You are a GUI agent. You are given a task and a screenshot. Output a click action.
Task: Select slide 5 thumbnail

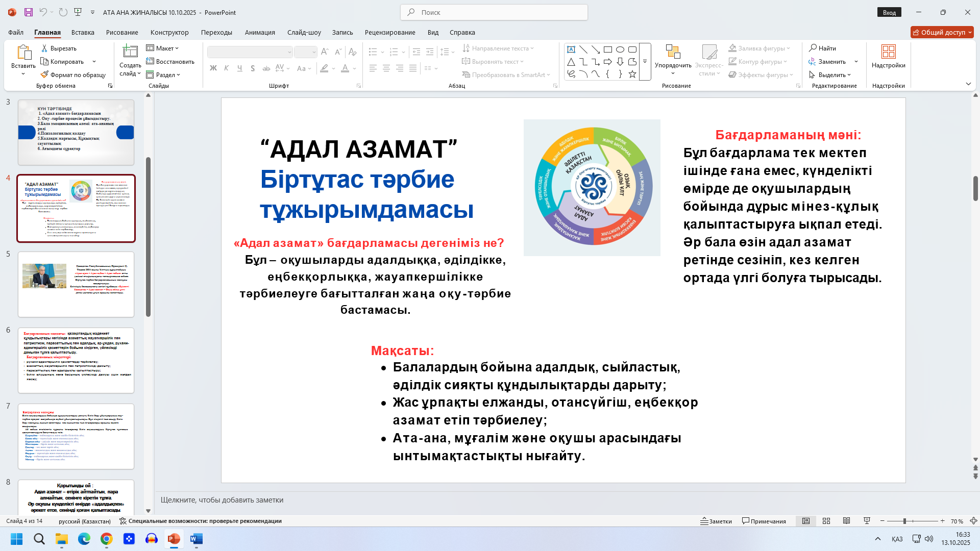pyautogui.click(x=76, y=284)
